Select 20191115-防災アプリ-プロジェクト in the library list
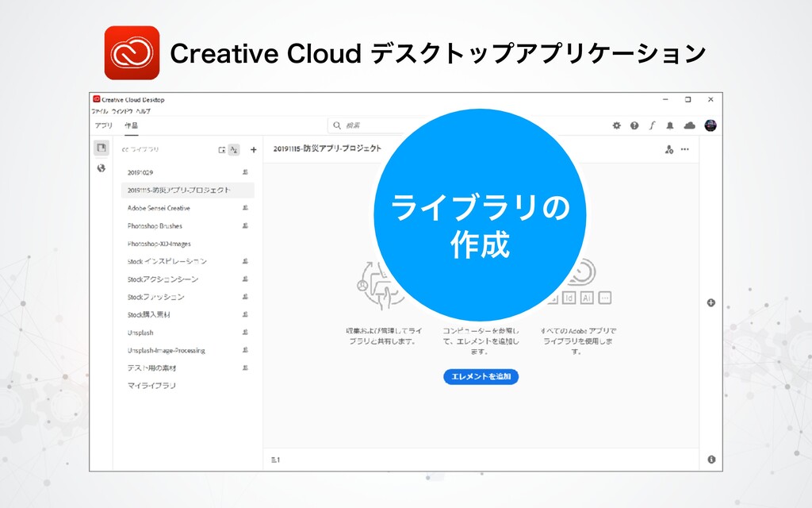This screenshot has height=508, width=812. 187,190
